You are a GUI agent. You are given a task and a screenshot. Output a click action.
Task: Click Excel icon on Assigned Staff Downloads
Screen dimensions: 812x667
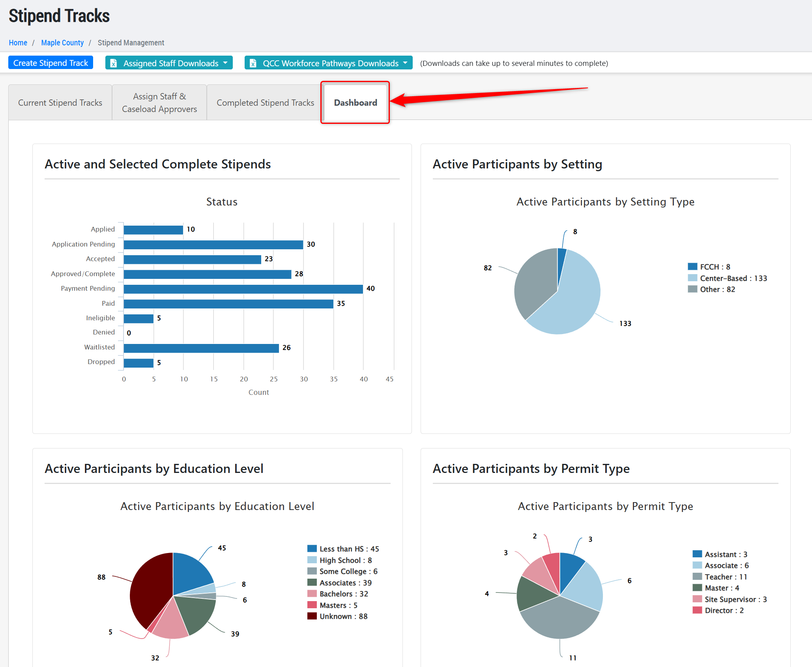click(x=114, y=63)
